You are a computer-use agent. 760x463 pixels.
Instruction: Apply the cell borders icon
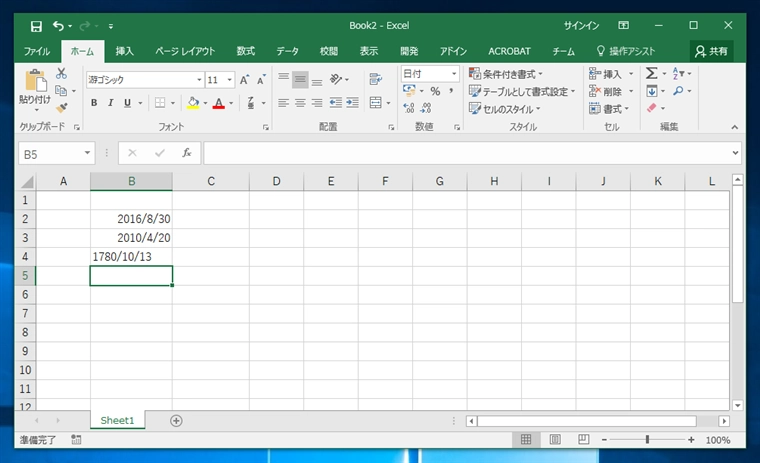[159, 103]
